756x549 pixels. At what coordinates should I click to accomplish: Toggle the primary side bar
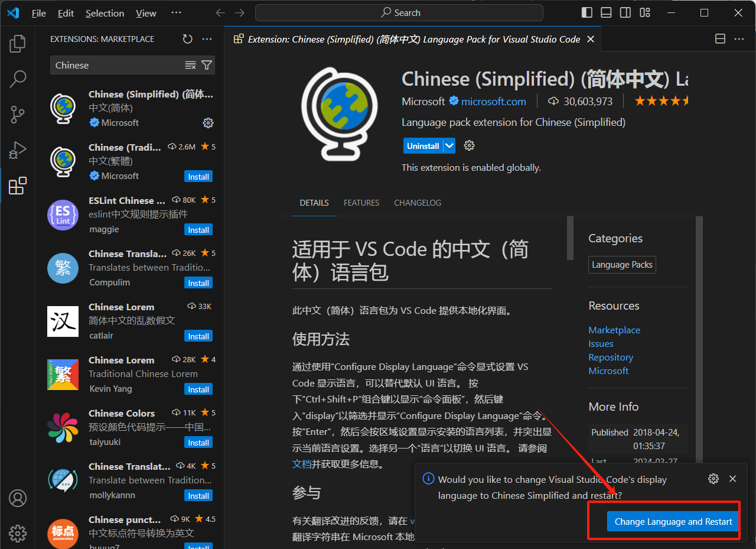coord(587,12)
